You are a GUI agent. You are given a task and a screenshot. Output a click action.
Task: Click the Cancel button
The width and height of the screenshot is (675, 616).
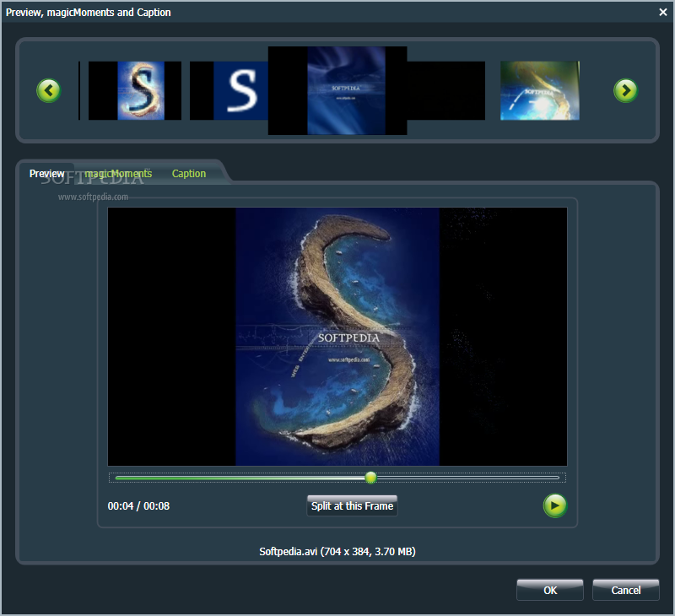(x=625, y=590)
